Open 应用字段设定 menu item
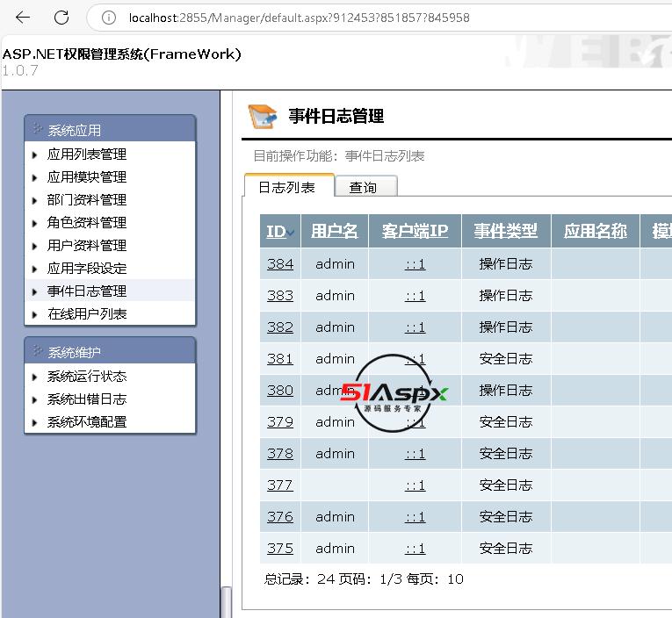Image resolution: width=672 pixels, height=618 pixels. [87, 268]
